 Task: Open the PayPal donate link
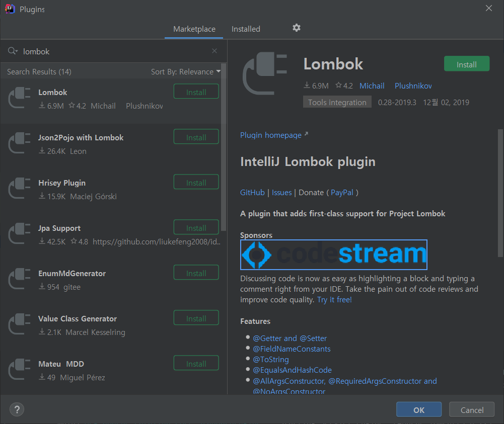342,192
